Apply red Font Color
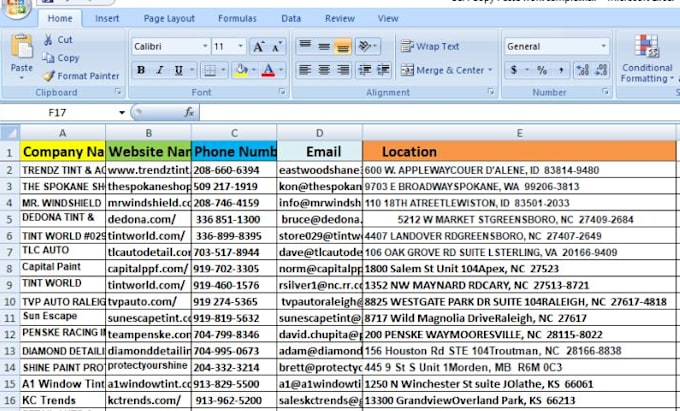The image size is (680, 411). 268,70
